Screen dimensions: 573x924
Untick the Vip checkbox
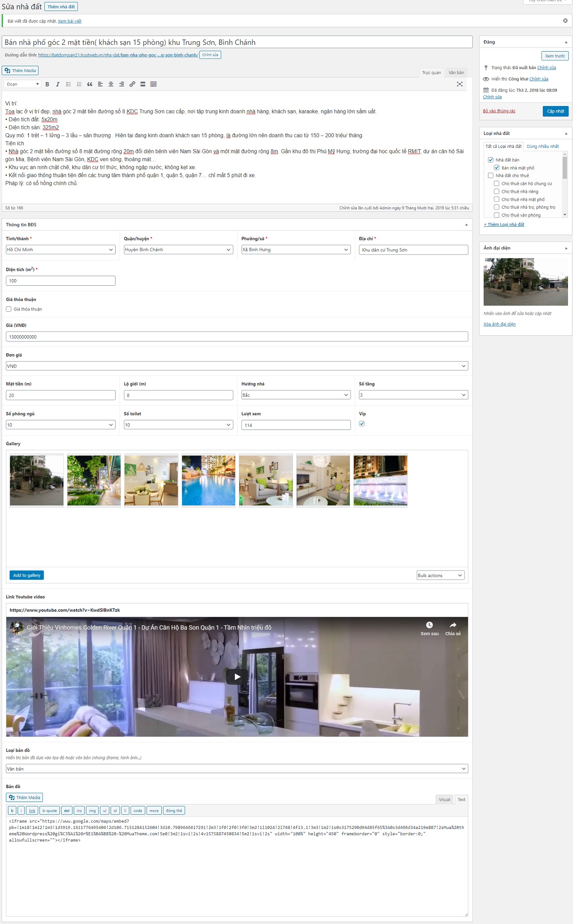click(x=362, y=424)
